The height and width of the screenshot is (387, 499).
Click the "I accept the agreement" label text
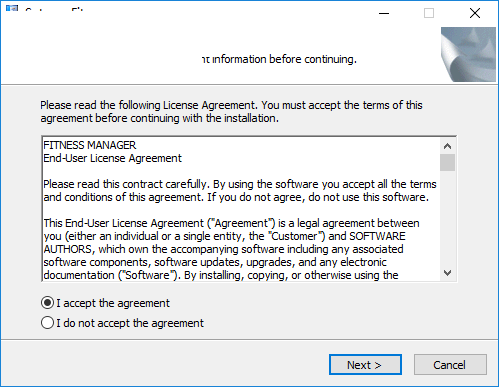click(x=113, y=303)
